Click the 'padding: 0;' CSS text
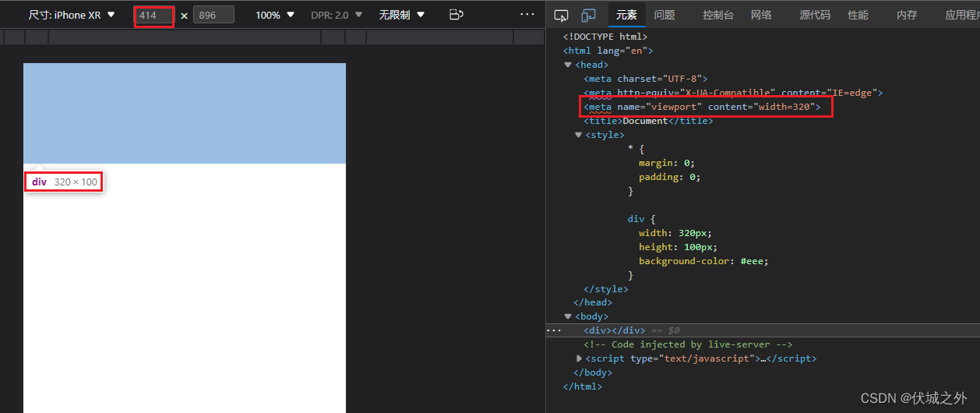Screen dimensions: 980x413 pos(669,177)
